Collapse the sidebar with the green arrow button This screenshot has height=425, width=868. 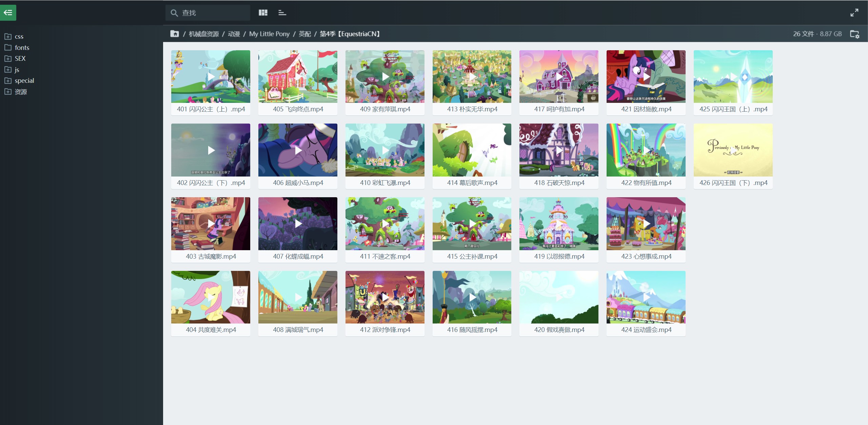tap(8, 13)
